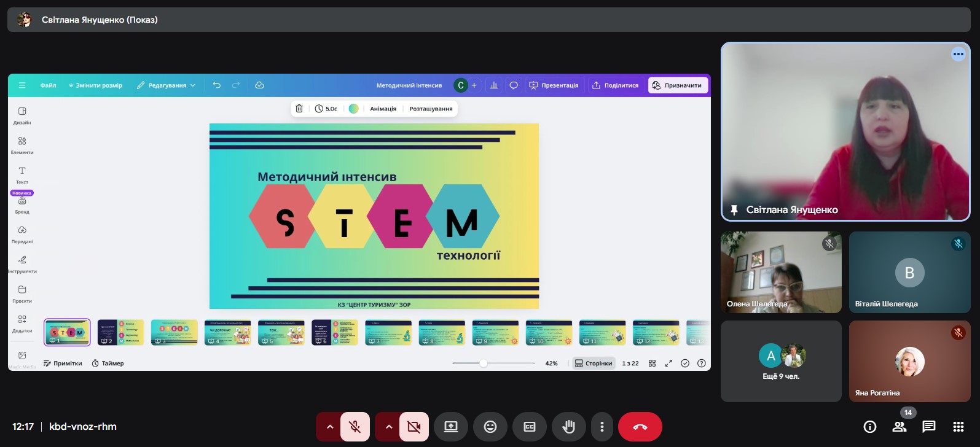Select slide 4 thumbnail

[227, 332]
